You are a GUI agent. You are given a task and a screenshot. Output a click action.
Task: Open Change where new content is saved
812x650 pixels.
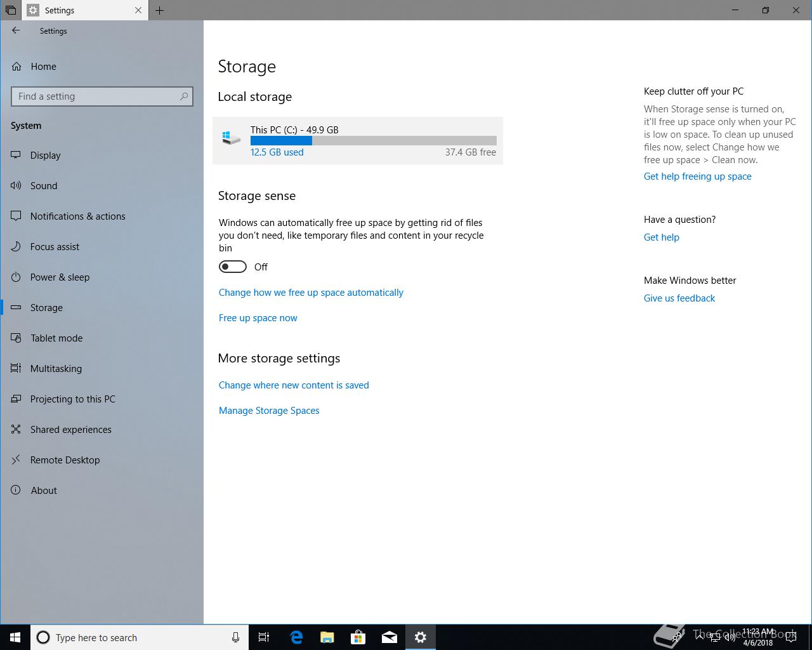coord(294,385)
